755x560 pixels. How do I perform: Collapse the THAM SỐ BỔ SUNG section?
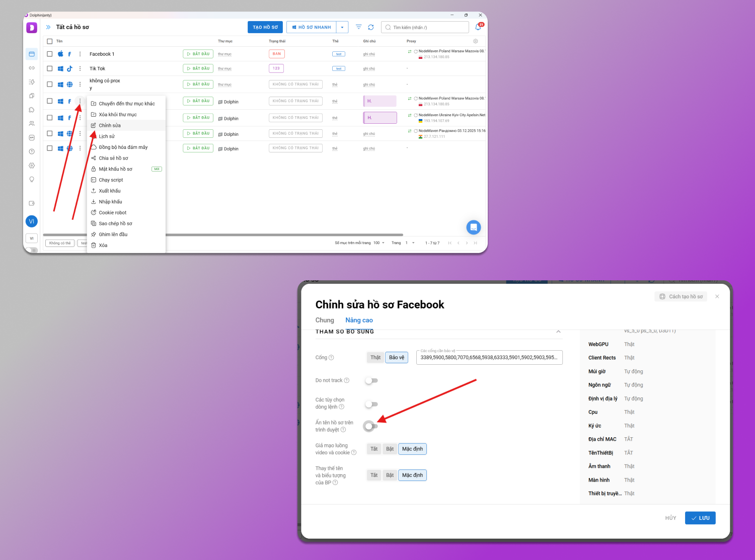(x=558, y=332)
